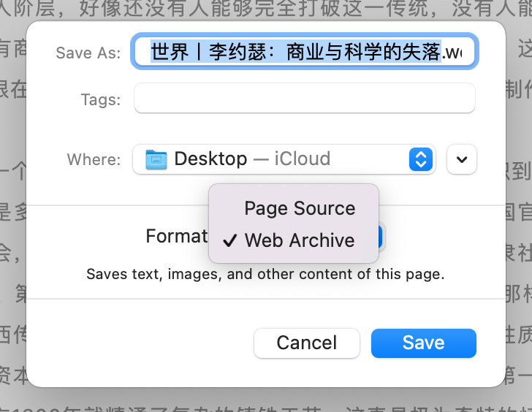Click the file extension at filename end

[x=452, y=52]
